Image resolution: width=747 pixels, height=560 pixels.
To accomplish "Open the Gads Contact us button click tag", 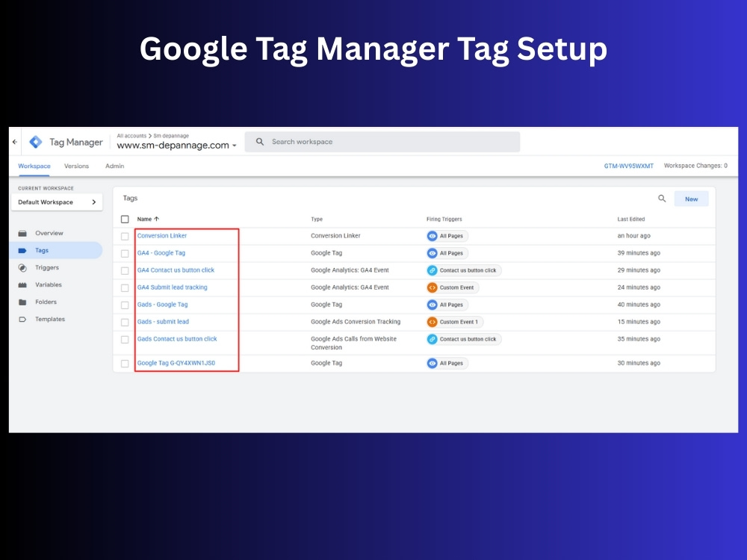I will tap(177, 338).
